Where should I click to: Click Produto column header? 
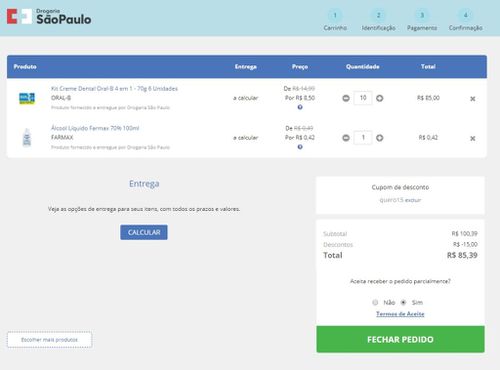click(x=25, y=67)
